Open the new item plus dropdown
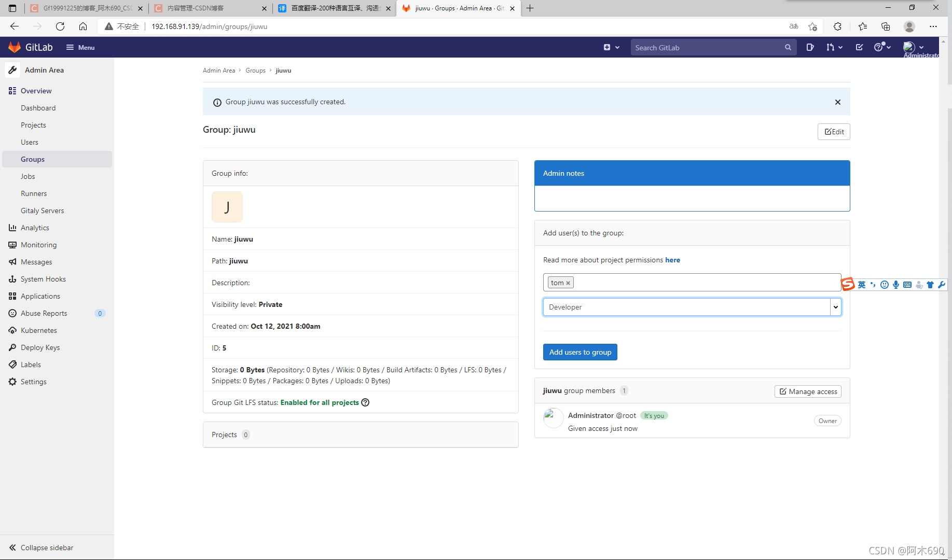This screenshot has height=560, width=952. [x=612, y=47]
